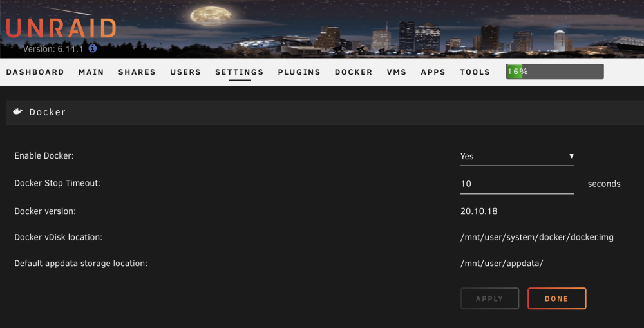Viewport: 644px width, 328px height.
Task: Switch to the Users page
Action: click(x=185, y=72)
